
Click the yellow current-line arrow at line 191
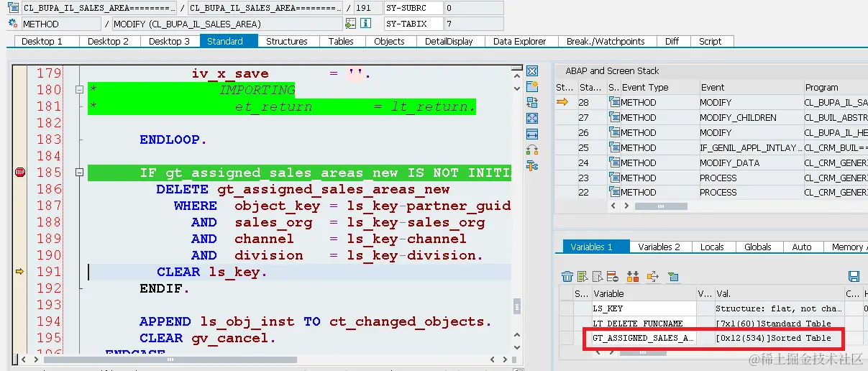tap(19, 271)
